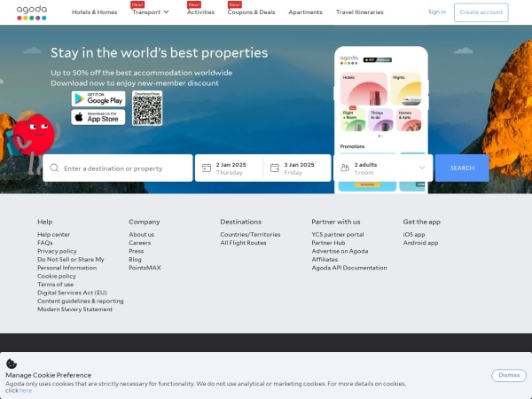Open the Android app link
The image size is (532, 399).
[x=420, y=243]
